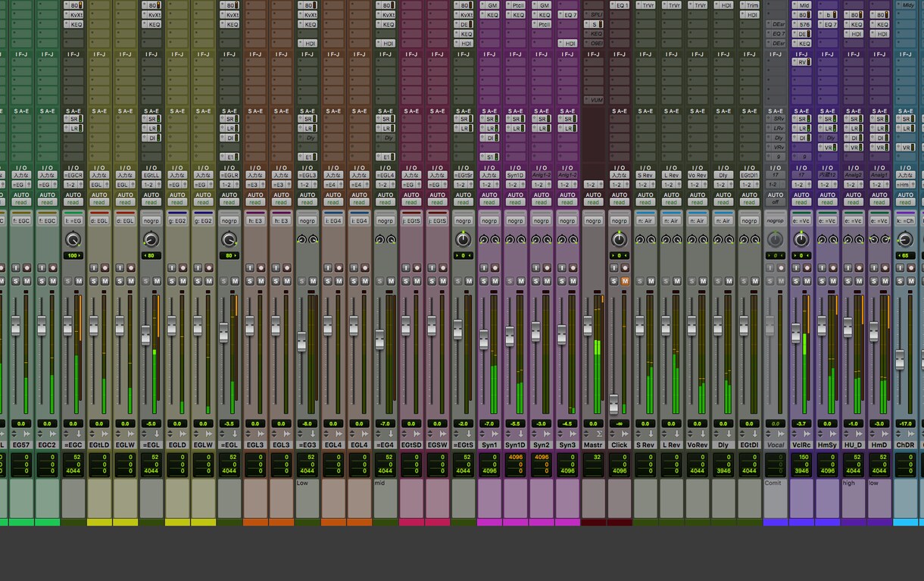
Task: Toggle solo on the Syn3 track
Action: coord(562,281)
